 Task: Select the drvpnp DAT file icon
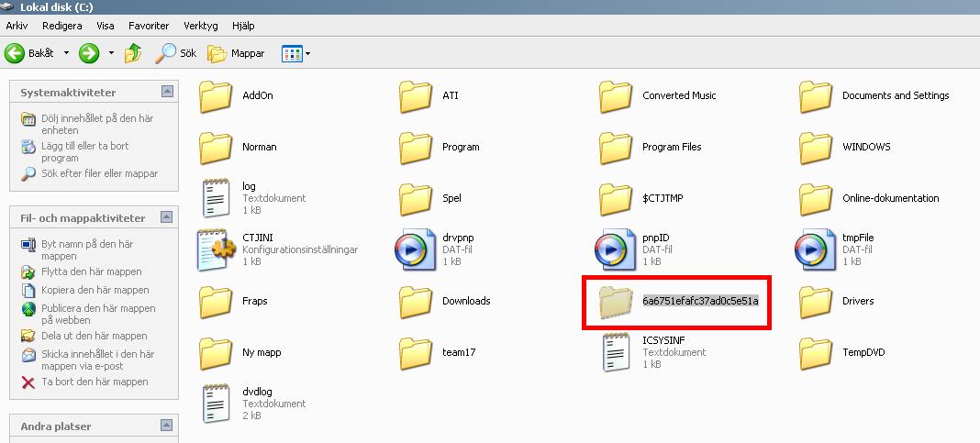coord(415,249)
